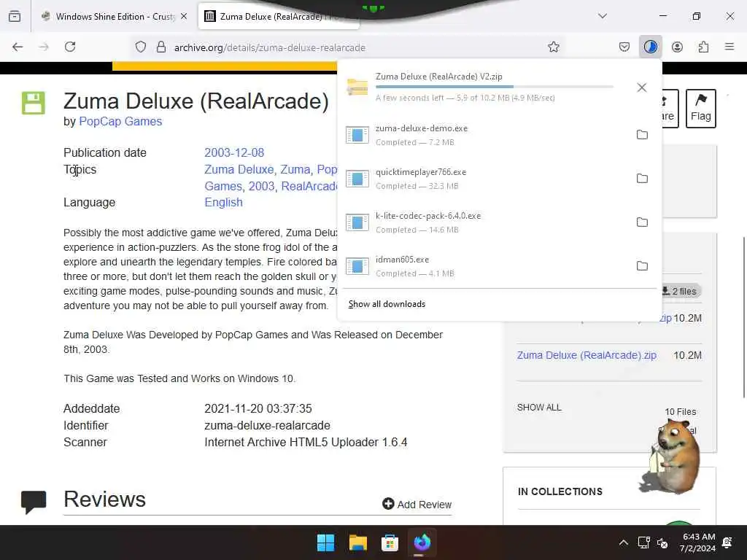
Task: Open tracking protection shield info
Action: [x=141, y=47]
